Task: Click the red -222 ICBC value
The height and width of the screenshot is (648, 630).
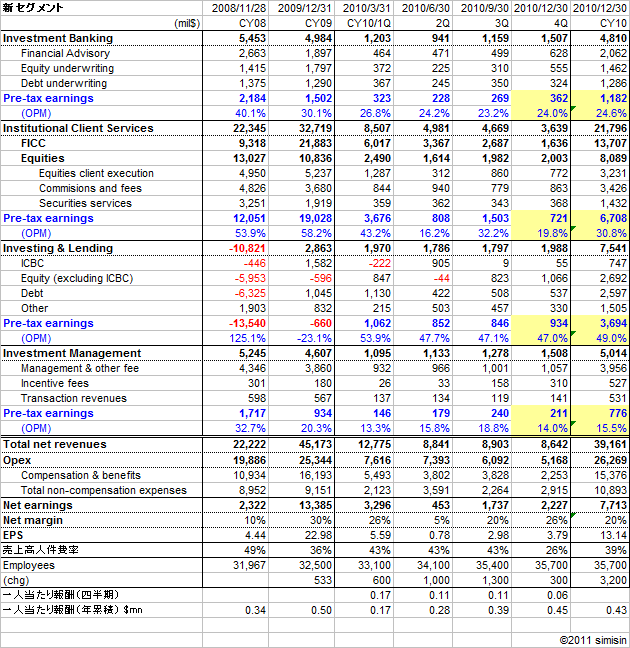Action: click(379, 263)
